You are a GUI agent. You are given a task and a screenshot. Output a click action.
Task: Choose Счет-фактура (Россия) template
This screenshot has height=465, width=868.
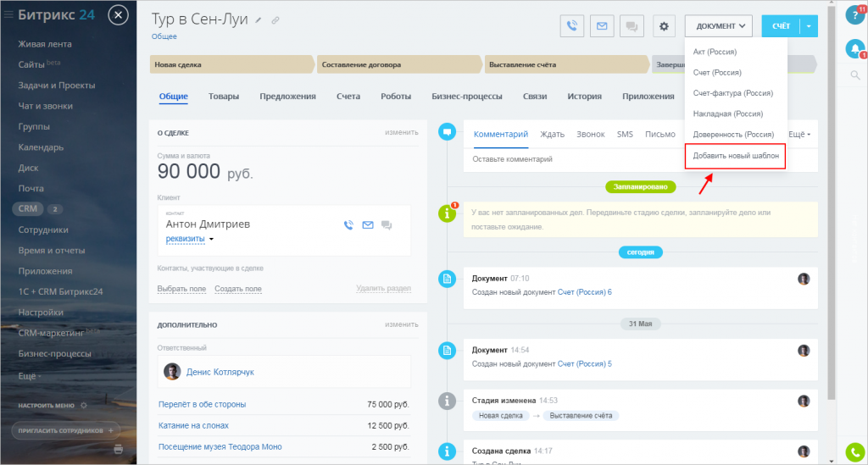(x=733, y=93)
